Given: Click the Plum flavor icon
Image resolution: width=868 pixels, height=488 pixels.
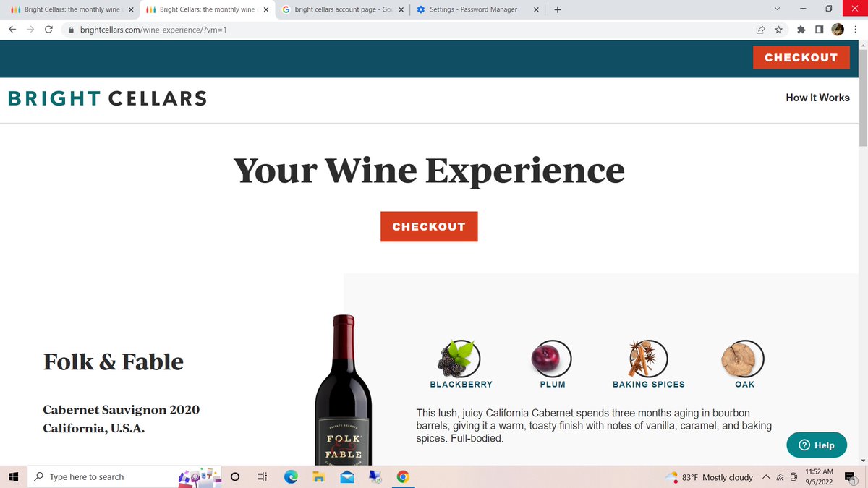Looking at the screenshot, I should coord(552,358).
